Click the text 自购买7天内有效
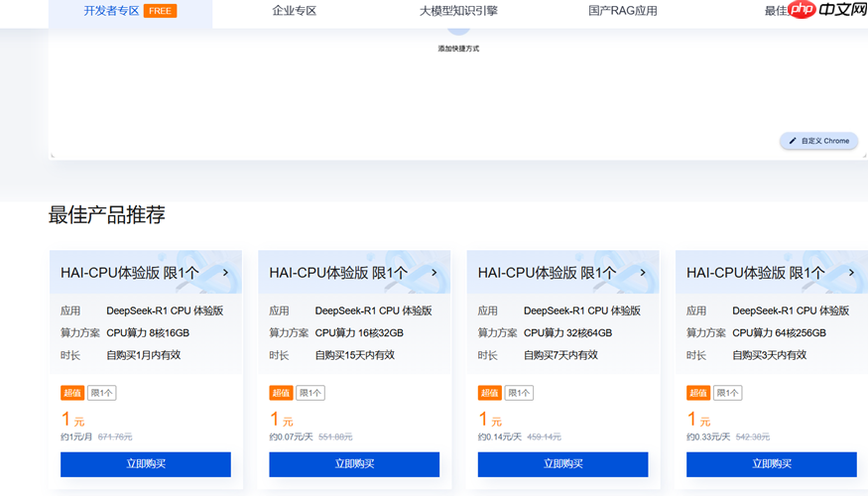The image size is (868, 496). point(560,355)
